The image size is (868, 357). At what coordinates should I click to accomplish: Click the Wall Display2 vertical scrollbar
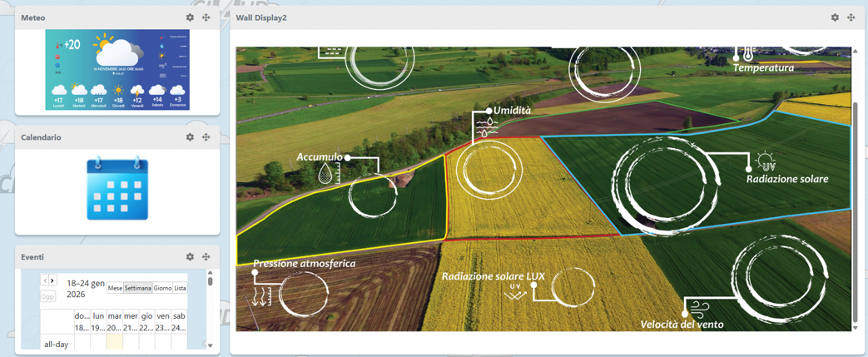point(855,208)
